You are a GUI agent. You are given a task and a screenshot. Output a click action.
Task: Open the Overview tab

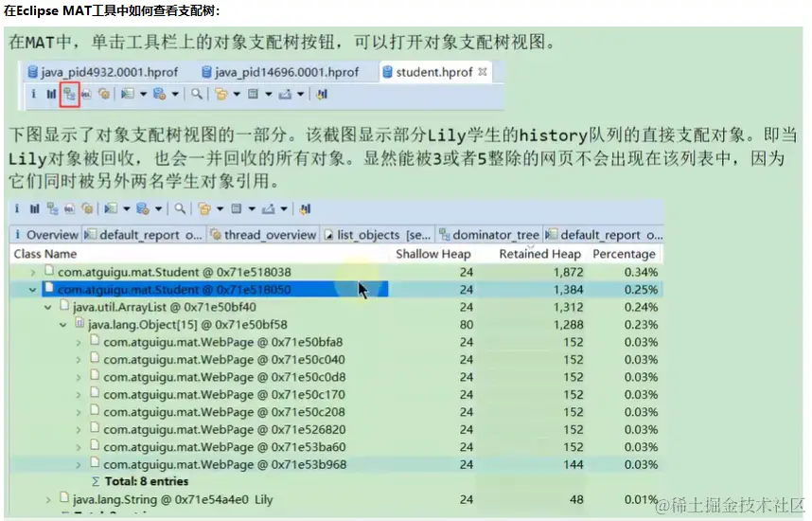(x=46, y=235)
